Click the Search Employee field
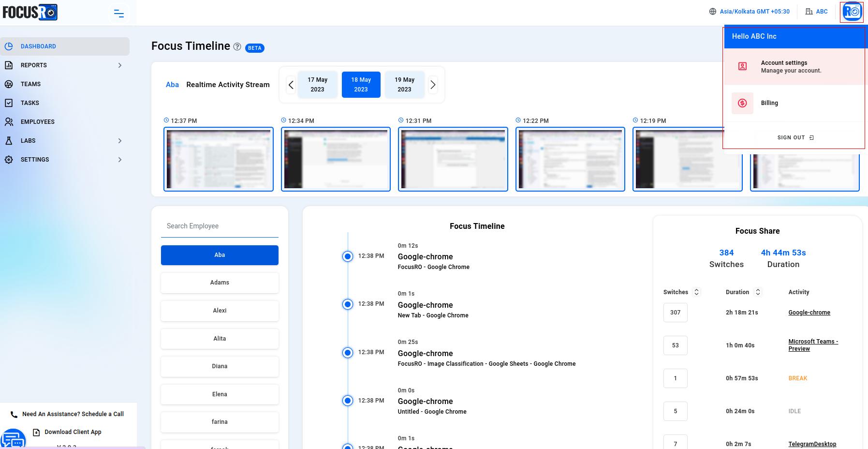 pos(220,226)
